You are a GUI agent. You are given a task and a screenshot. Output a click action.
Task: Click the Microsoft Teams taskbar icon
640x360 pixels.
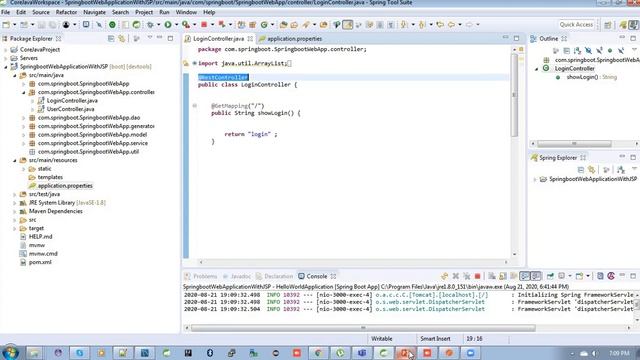point(362,353)
